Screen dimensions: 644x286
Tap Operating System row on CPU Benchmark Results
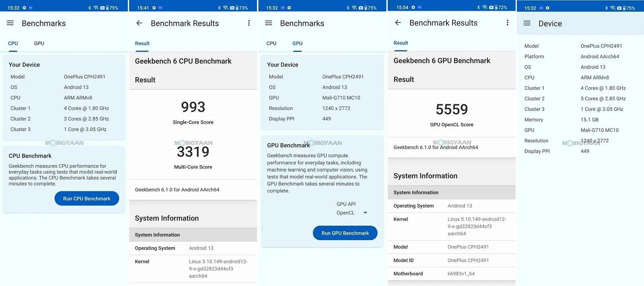point(193,248)
